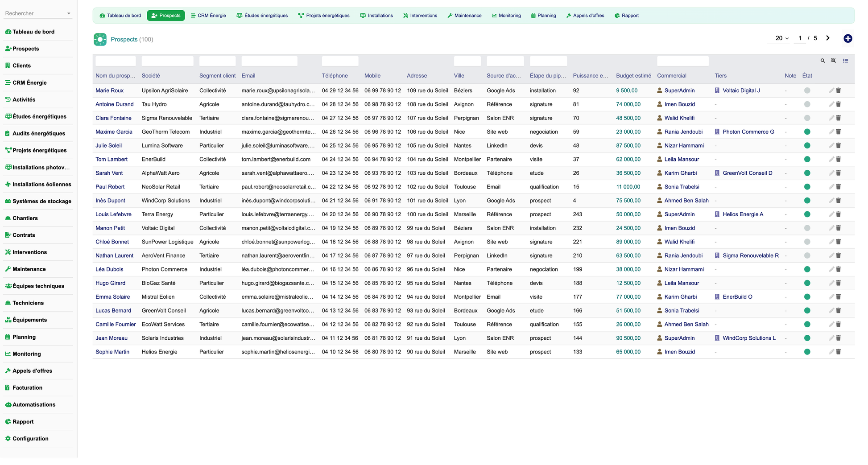Open the Marie Roux prospect link
Image resolution: width=868 pixels, height=465 pixels.
(109, 91)
